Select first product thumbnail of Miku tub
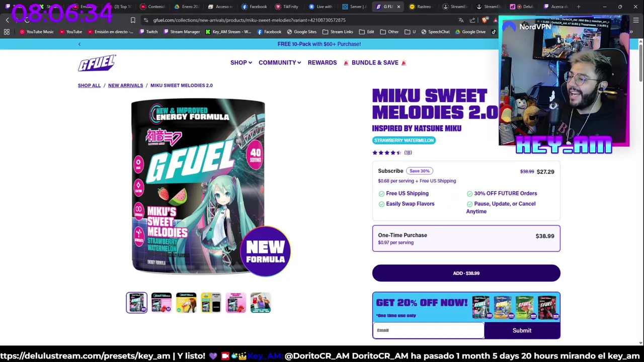644x362 pixels. click(x=136, y=303)
